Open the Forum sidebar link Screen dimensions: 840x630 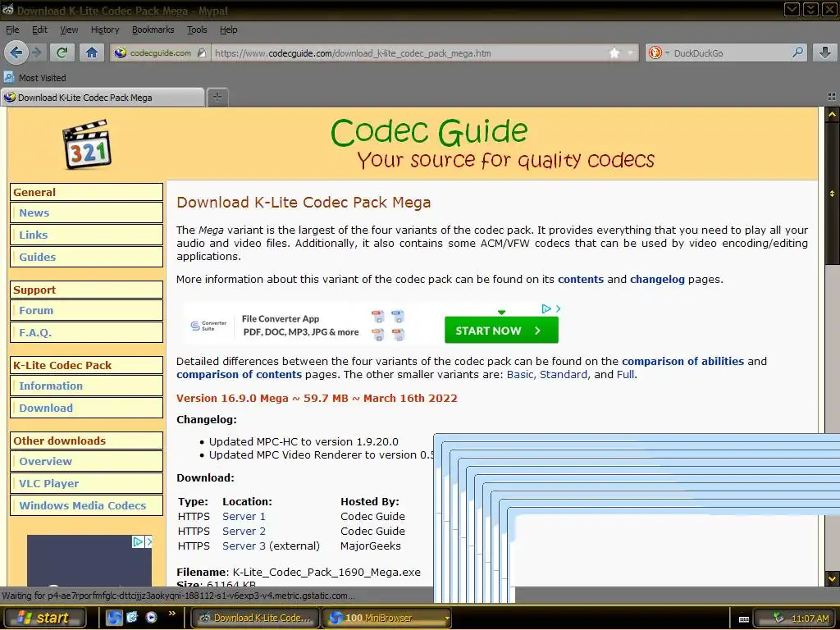tap(36, 310)
